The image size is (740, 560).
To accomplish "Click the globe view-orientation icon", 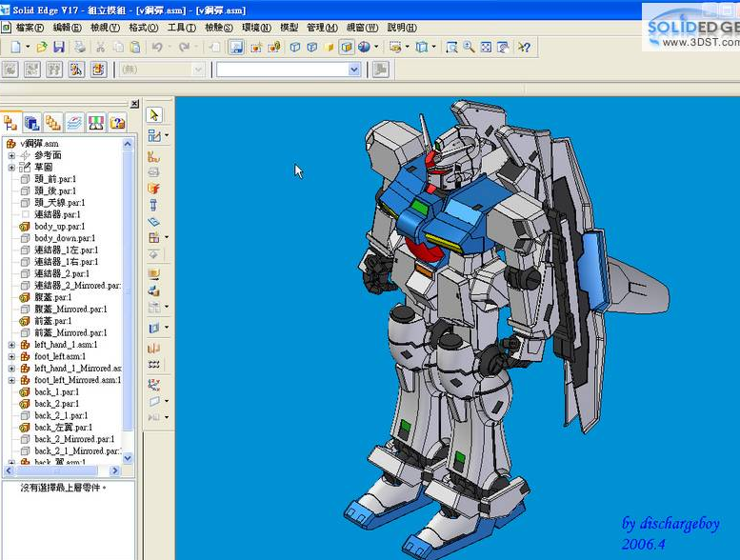I will pyautogui.click(x=364, y=47).
